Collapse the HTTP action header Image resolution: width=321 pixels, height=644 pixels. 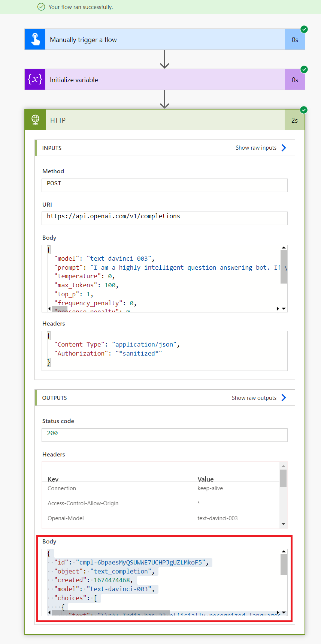pos(165,120)
